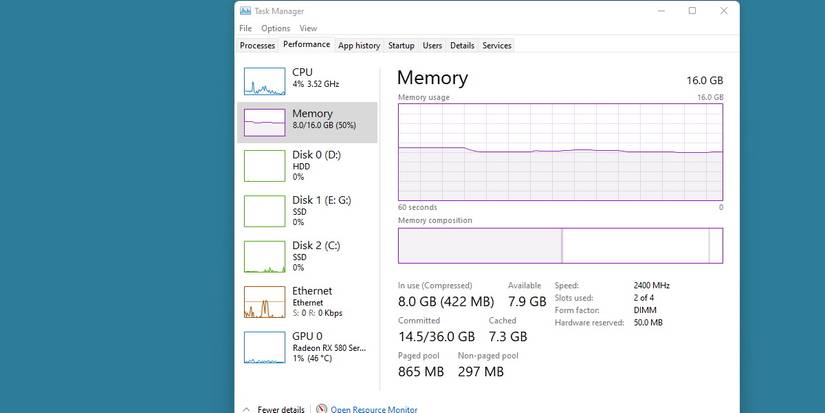Click the '60 seconds' graph label
825x413 pixels.
pyautogui.click(x=417, y=207)
